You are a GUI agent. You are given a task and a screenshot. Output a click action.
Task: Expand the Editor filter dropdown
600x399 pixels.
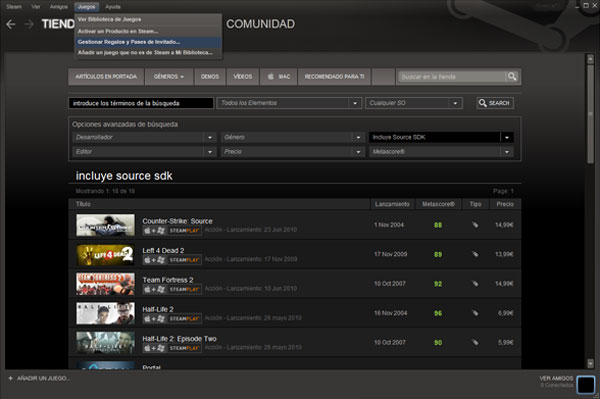144,152
